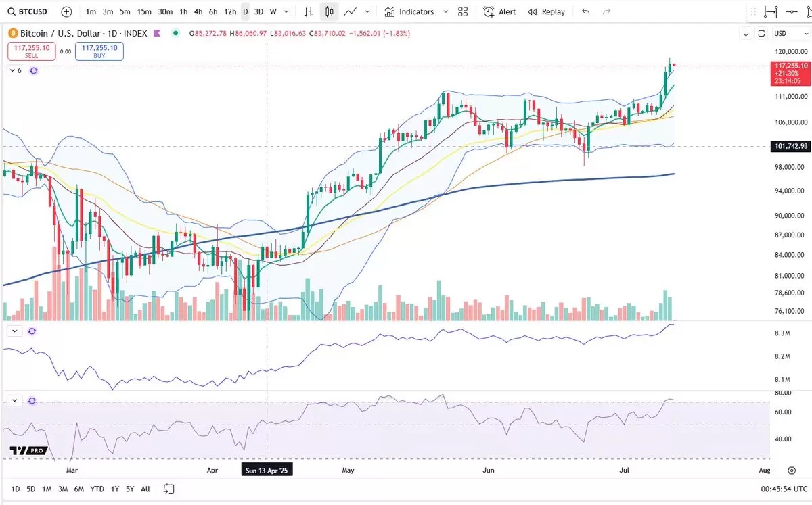Create a new Alert
812x505 pixels.
pos(499,11)
